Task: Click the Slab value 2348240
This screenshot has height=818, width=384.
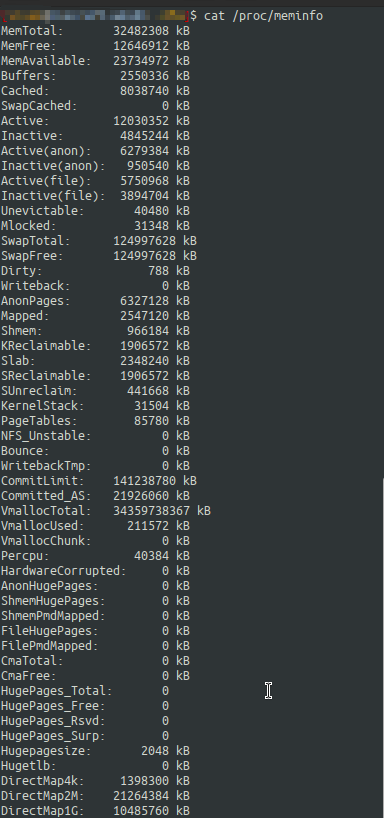Action: 145,361
